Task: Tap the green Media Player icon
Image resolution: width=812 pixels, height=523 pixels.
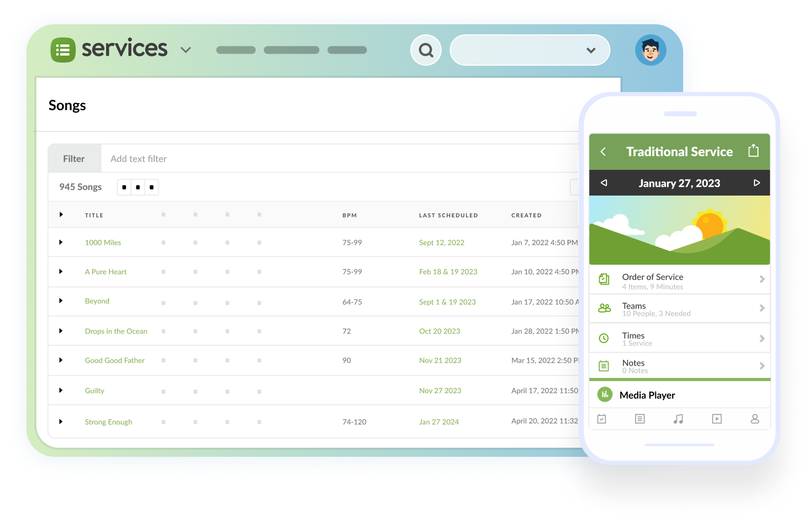Action: pyautogui.click(x=604, y=395)
